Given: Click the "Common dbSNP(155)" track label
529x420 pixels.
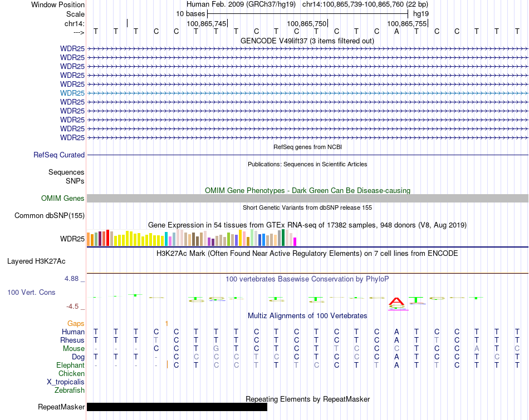Looking at the screenshot, I should 49,215.
